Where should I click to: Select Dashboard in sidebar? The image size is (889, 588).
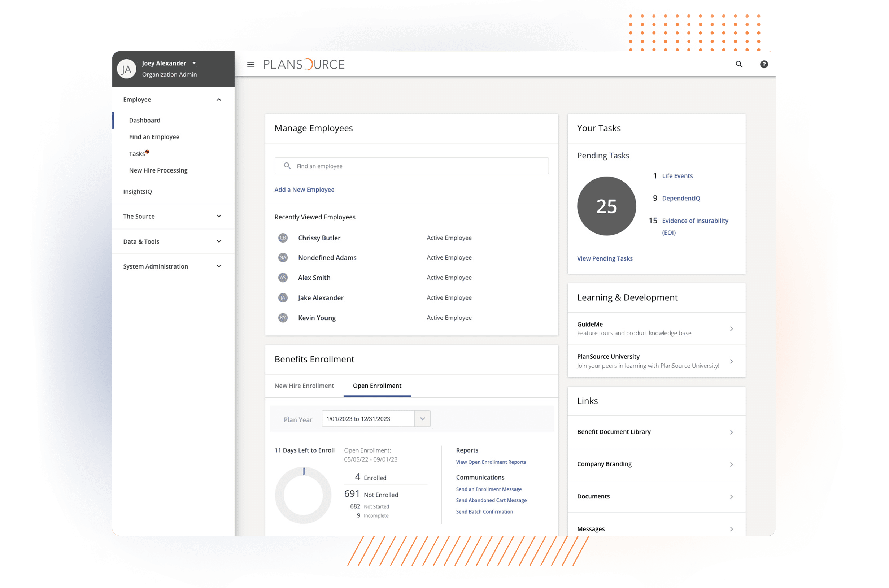pos(145,120)
